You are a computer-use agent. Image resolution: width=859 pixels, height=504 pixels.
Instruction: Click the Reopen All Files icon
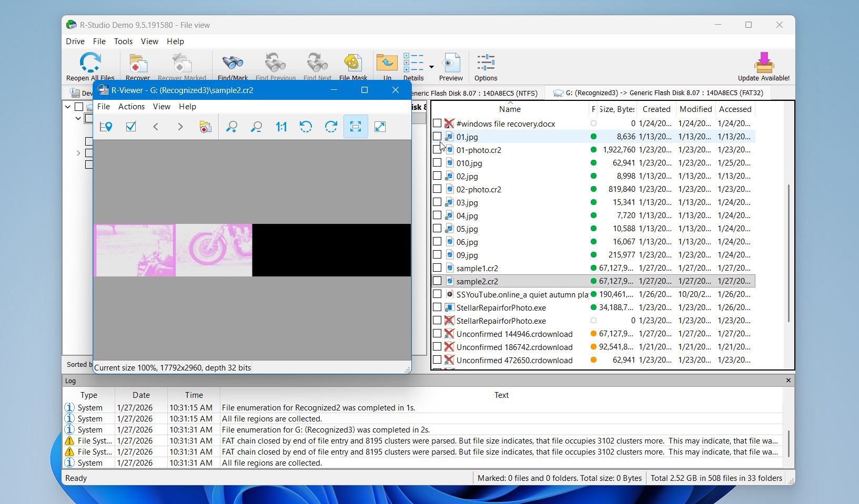(x=90, y=63)
